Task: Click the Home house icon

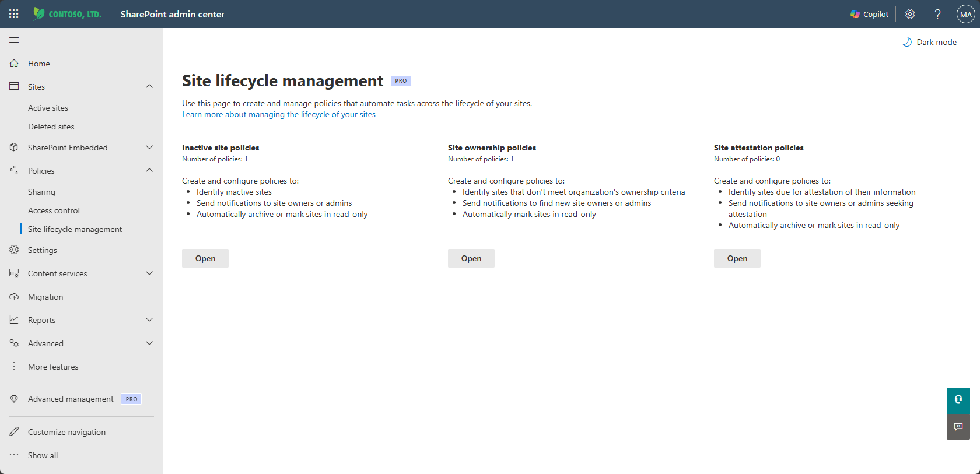Action: point(14,63)
